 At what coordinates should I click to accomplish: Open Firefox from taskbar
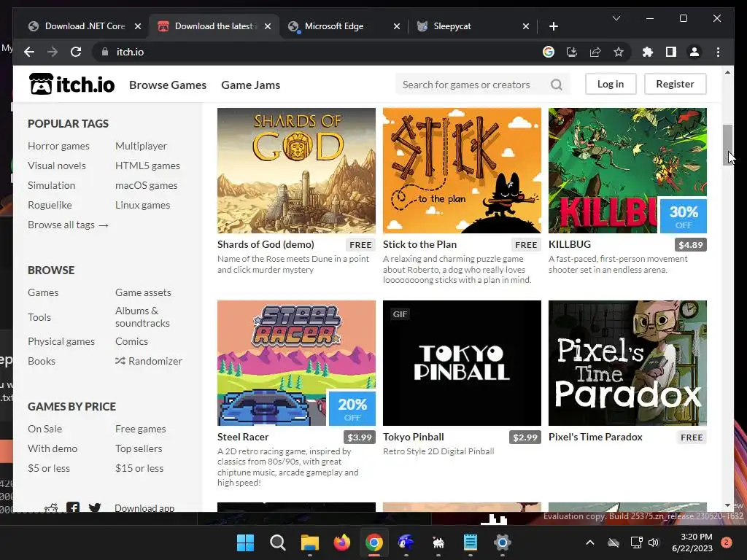(341, 542)
